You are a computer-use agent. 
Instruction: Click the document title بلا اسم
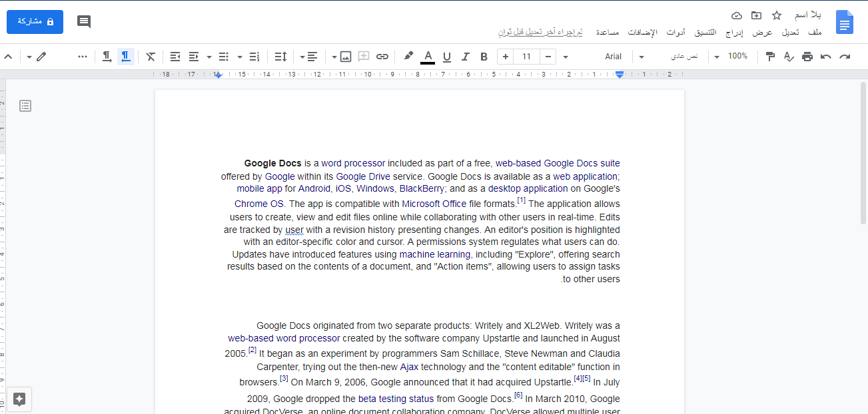[807, 15]
